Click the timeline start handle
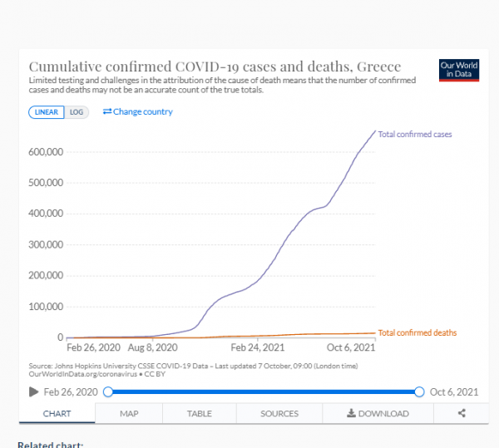Screen dimensions: 499x448 108,391
